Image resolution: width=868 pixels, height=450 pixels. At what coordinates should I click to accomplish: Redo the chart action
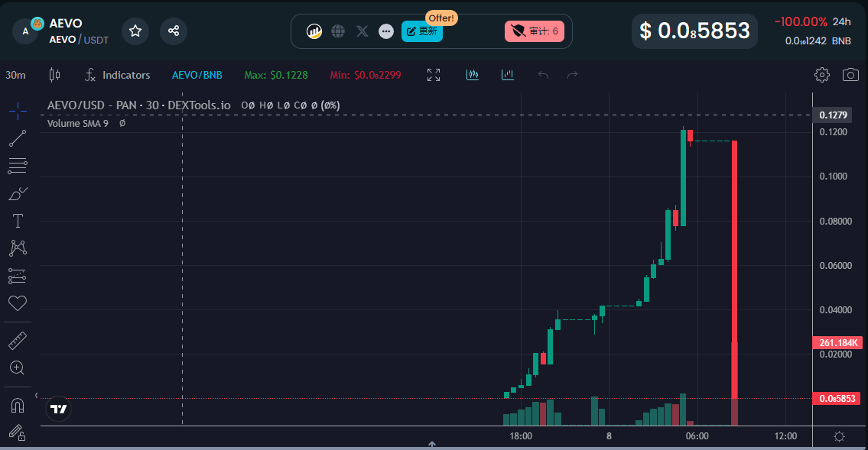pyautogui.click(x=572, y=75)
